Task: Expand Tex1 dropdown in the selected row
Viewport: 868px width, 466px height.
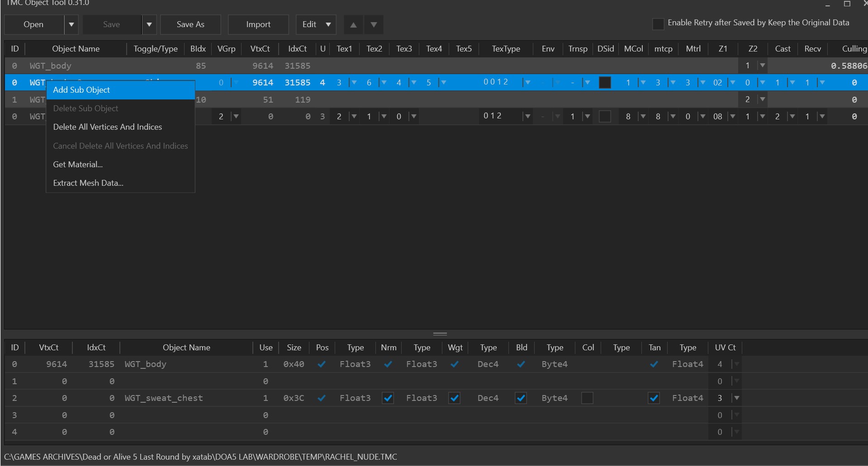Action: click(x=354, y=83)
